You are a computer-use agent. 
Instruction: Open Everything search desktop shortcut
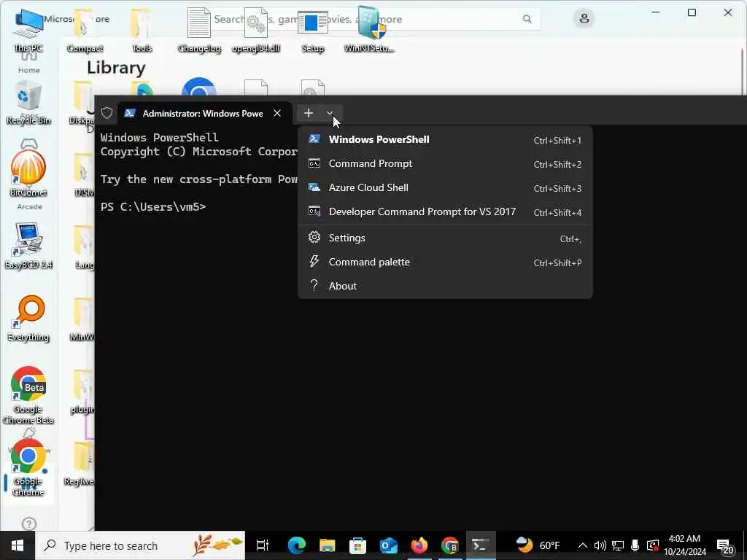pos(28,319)
